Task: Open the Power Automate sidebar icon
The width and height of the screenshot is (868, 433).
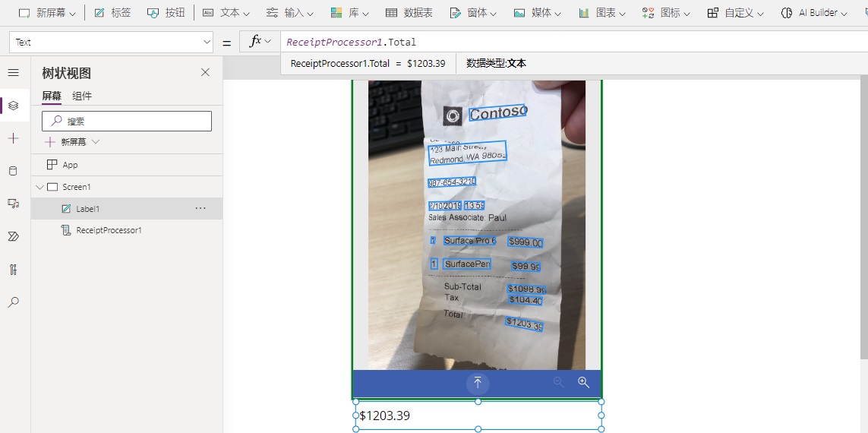Action: [x=14, y=236]
